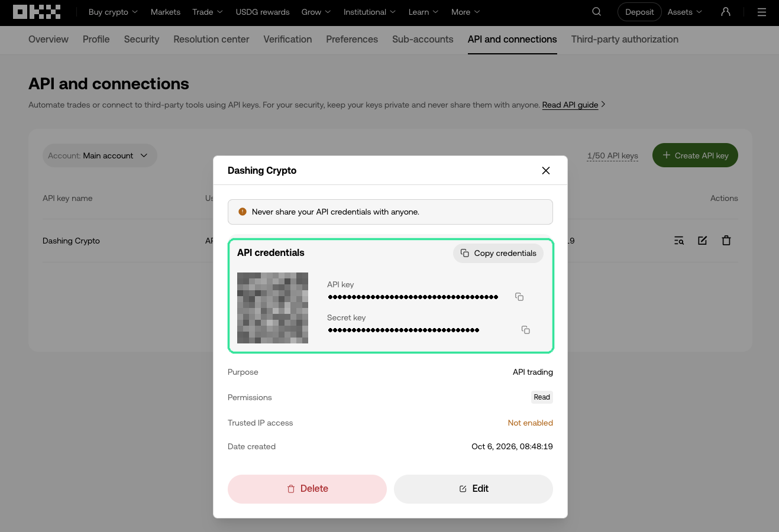Click Dashing Crypto name in table row
The width and height of the screenshot is (779, 532).
[71, 241]
